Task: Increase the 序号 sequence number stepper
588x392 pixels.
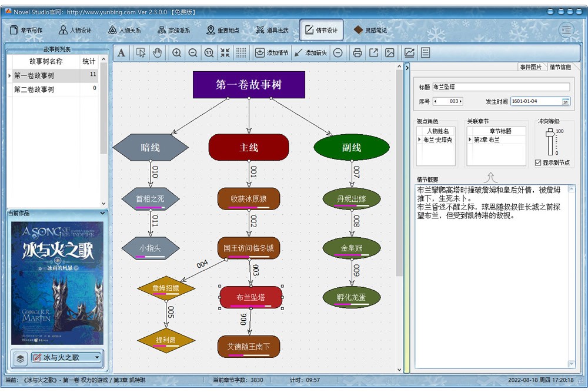Action: point(460,101)
